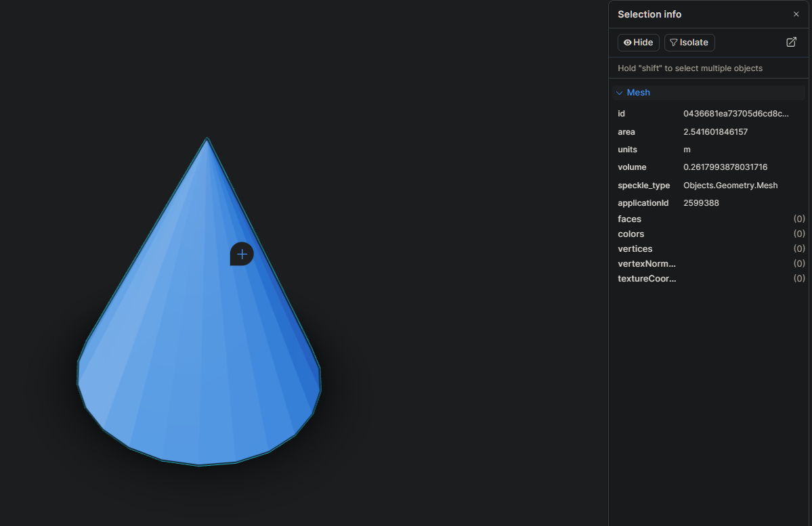
Task: Click the Selection info panel title
Action: [x=649, y=14]
